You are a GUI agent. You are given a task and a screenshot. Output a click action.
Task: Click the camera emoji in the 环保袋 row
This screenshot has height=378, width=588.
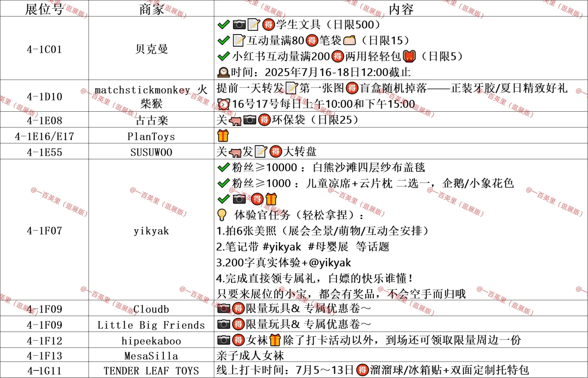click(250, 120)
